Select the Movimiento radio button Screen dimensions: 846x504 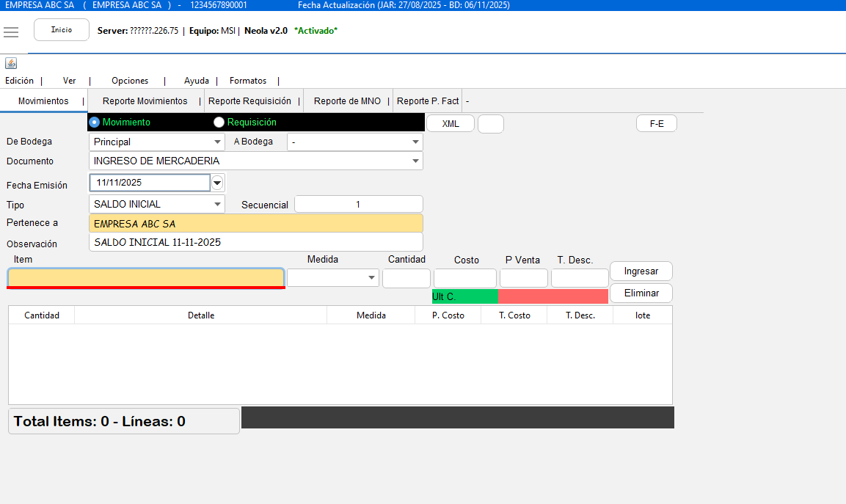click(95, 123)
